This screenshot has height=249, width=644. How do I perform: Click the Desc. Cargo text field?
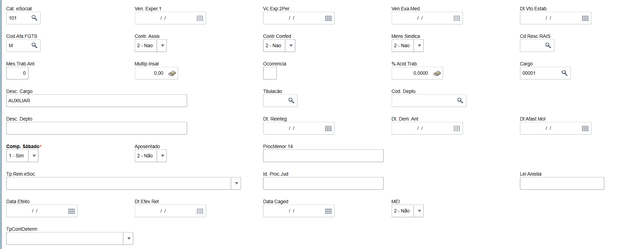[x=97, y=101]
